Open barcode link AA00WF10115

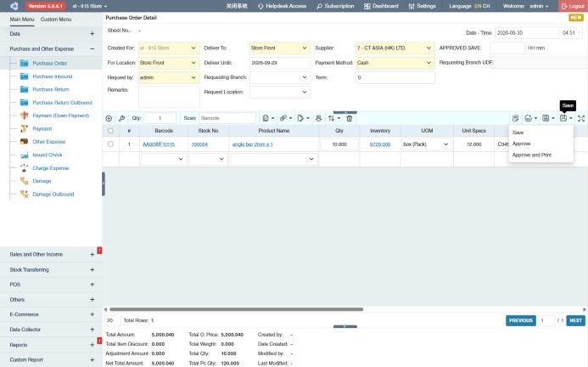click(159, 144)
